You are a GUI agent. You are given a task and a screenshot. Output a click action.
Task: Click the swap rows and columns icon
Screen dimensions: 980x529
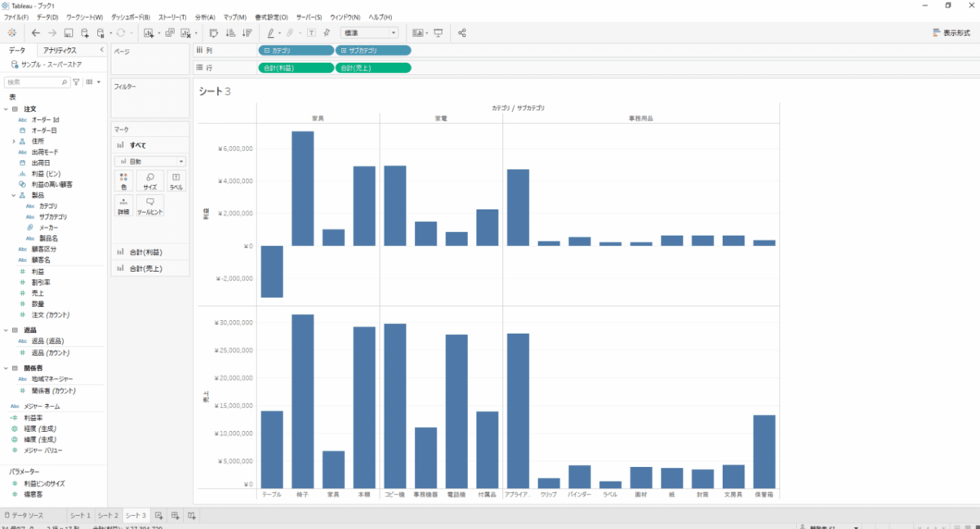coord(214,33)
